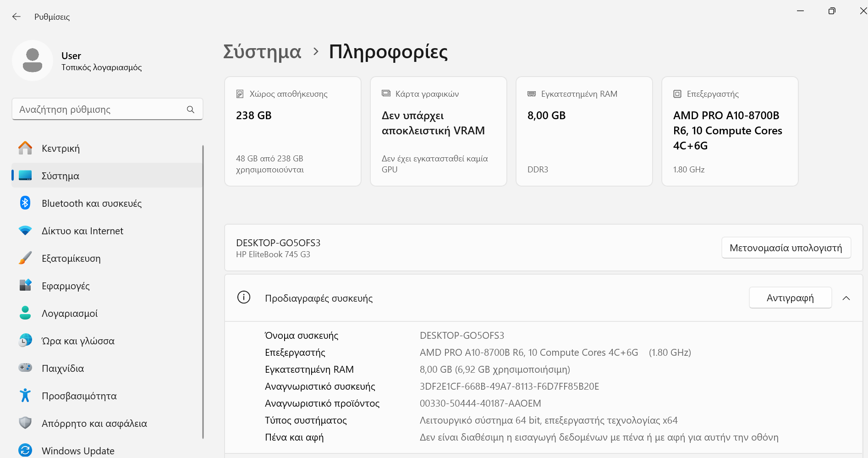The height and width of the screenshot is (458, 868).
Task: Click Αναγνωριστικό προϊόντος label
Action: click(x=322, y=403)
